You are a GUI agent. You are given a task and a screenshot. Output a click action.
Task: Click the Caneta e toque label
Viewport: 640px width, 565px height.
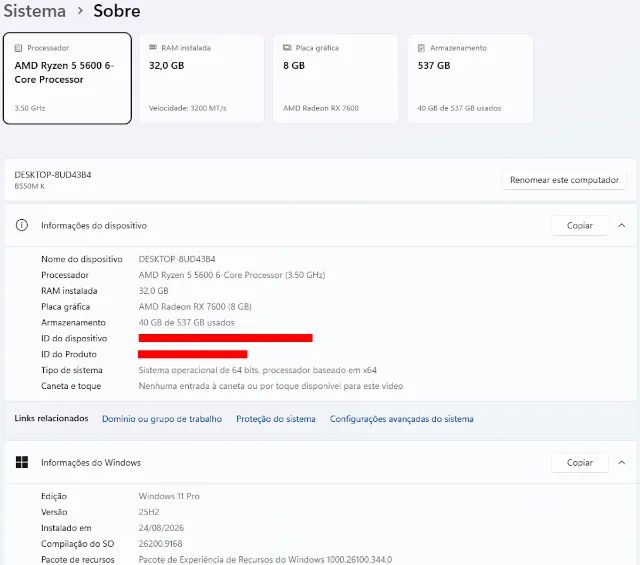(x=71, y=386)
